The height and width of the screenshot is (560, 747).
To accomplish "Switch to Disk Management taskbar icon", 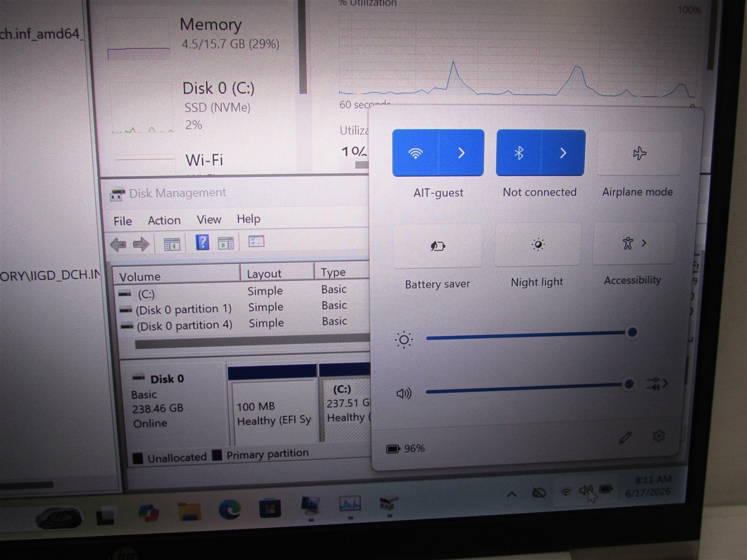I will point(388,503).
